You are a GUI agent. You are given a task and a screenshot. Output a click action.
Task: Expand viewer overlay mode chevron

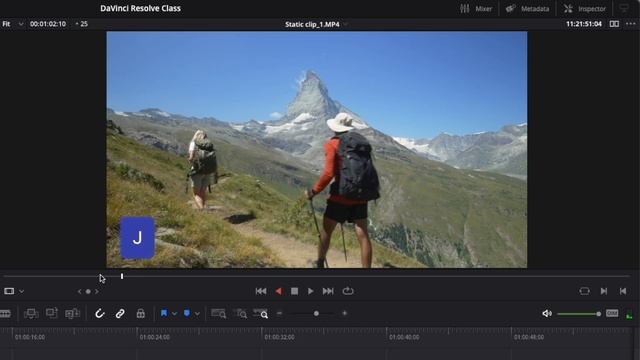pos(22,291)
